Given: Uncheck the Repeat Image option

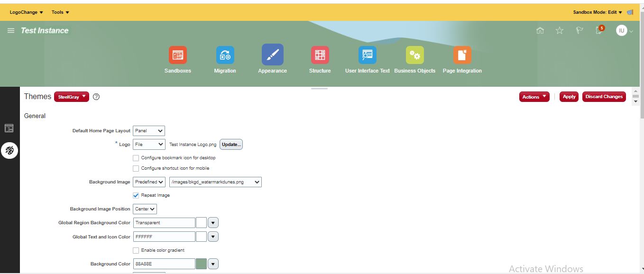Looking at the screenshot, I should click(x=136, y=195).
